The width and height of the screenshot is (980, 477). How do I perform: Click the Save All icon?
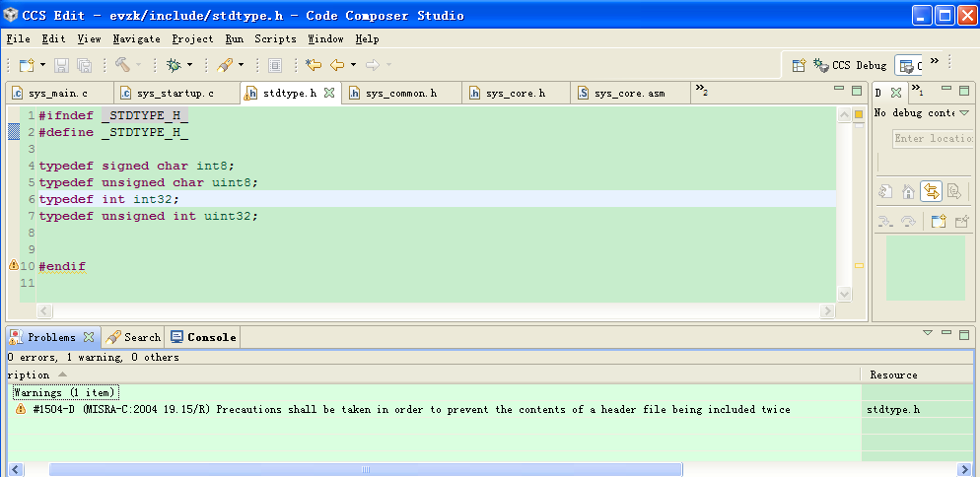(x=84, y=64)
